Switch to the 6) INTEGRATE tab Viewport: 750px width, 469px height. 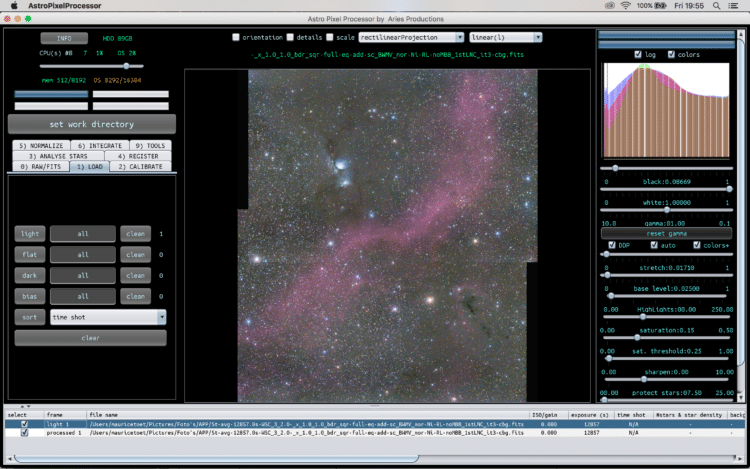pos(100,145)
